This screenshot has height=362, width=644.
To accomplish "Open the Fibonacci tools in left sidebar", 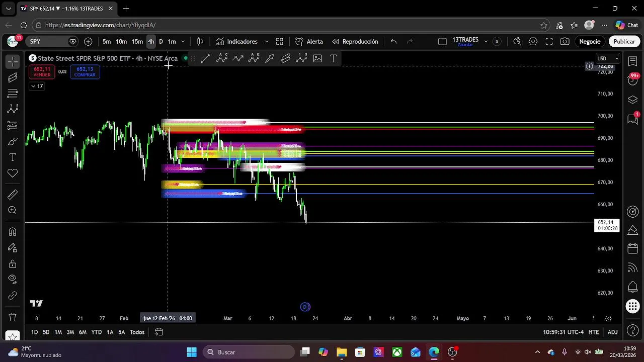I will coord(13,94).
